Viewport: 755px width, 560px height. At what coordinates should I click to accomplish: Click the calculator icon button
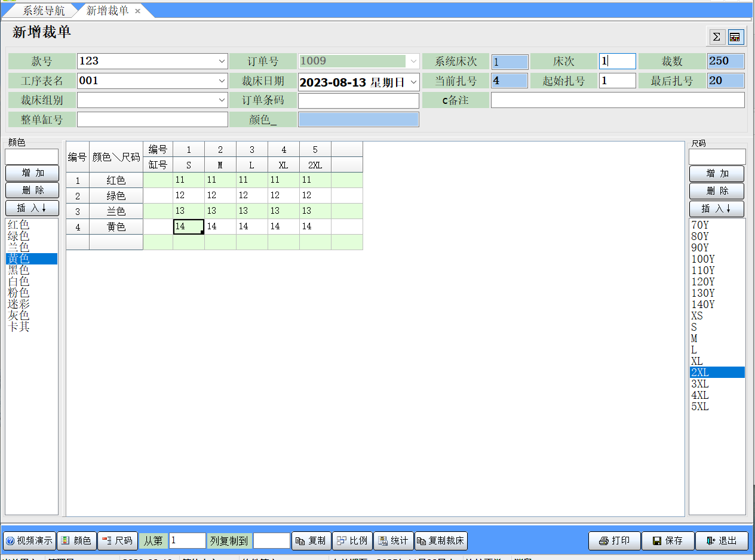735,37
